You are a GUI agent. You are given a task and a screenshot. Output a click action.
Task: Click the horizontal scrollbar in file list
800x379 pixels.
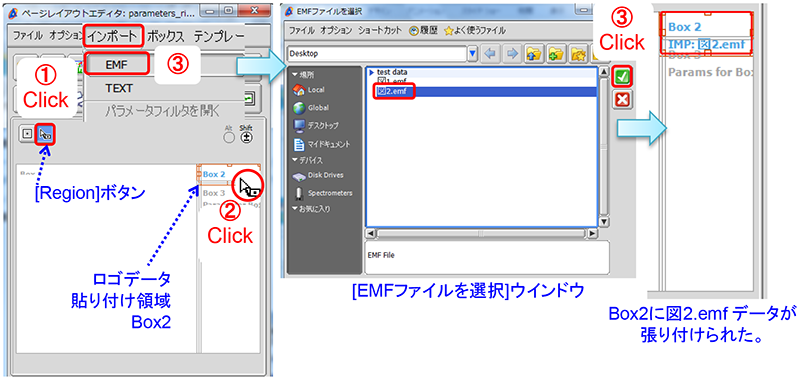tap(481, 233)
